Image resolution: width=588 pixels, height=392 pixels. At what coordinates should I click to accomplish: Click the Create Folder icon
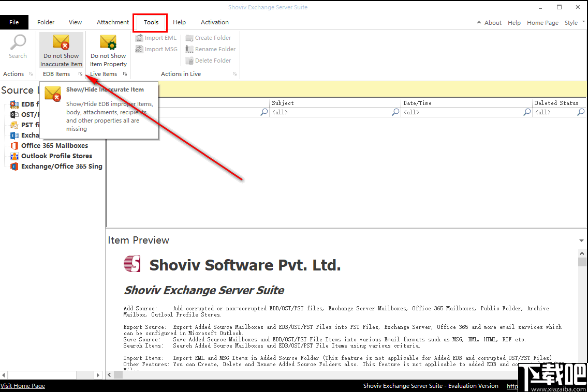click(190, 37)
